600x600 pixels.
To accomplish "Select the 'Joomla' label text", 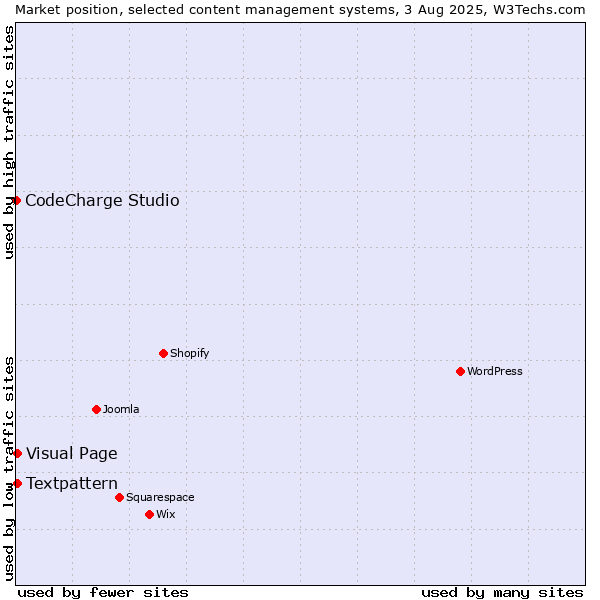I will pyautogui.click(x=121, y=409).
